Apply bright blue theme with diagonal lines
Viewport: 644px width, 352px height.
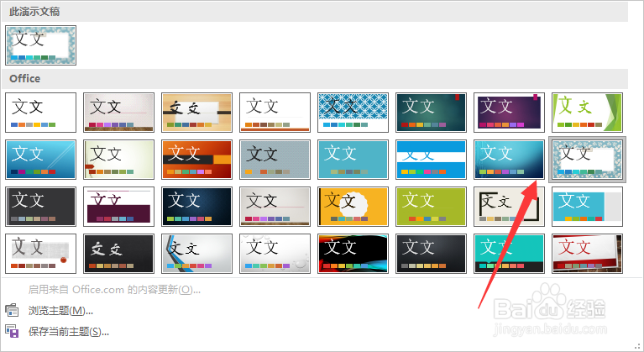pyautogui.click(x=40, y=160)
